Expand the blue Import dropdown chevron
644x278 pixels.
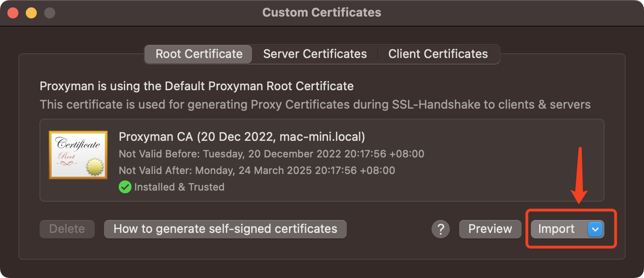click(x=595, y=229)
